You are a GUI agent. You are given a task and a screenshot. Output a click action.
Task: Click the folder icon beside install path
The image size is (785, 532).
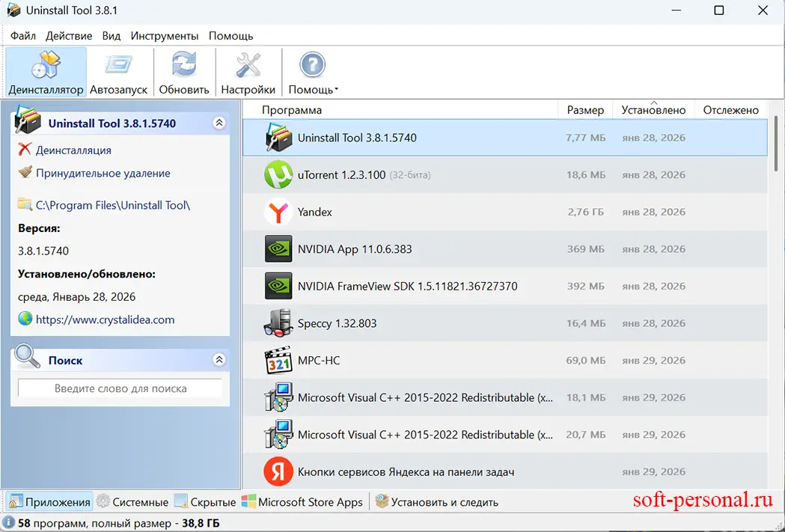(25, 204)
